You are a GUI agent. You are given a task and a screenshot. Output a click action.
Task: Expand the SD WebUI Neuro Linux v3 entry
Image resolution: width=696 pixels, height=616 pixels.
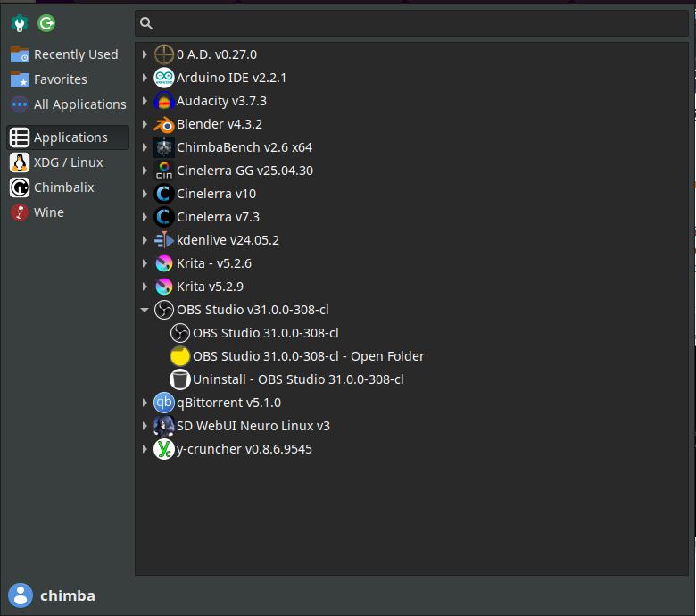tap(145, 426)
